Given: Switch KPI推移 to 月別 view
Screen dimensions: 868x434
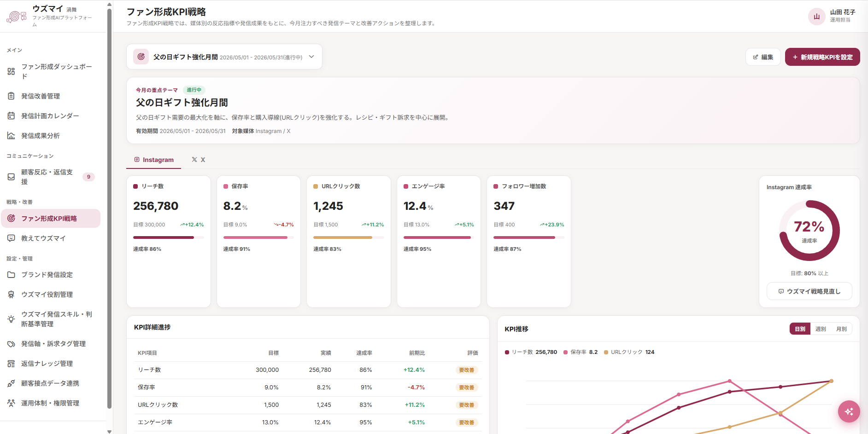Looking at the screenshot, I should pyautogui.click(x=841, y=329).
